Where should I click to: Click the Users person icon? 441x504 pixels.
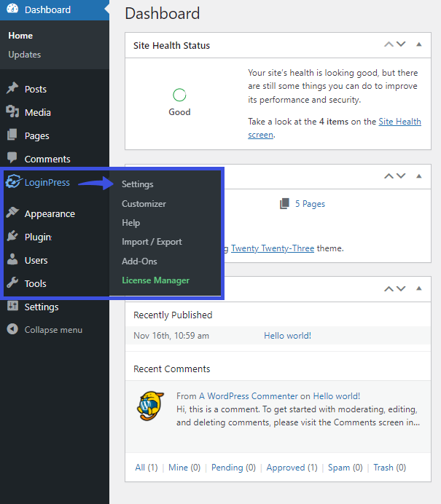pos(12,259)
